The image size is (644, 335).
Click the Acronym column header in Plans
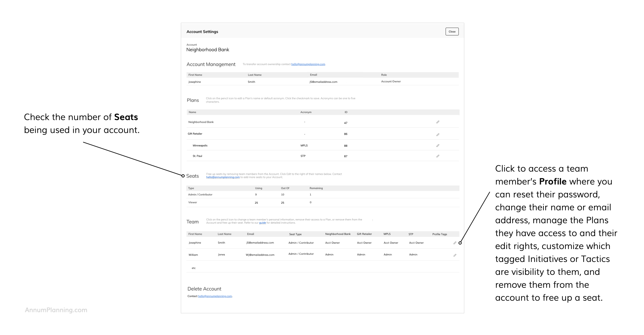(x=306, y=112)
